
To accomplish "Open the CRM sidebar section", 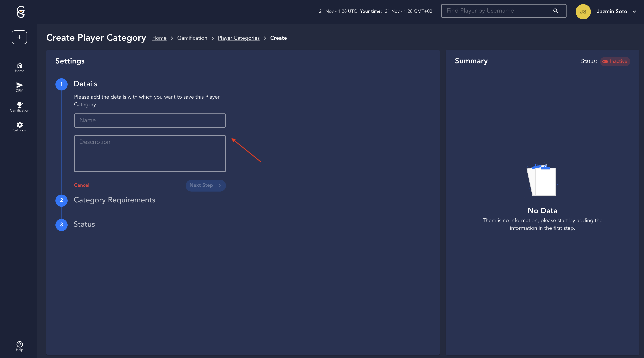I will tap(20, 87).
